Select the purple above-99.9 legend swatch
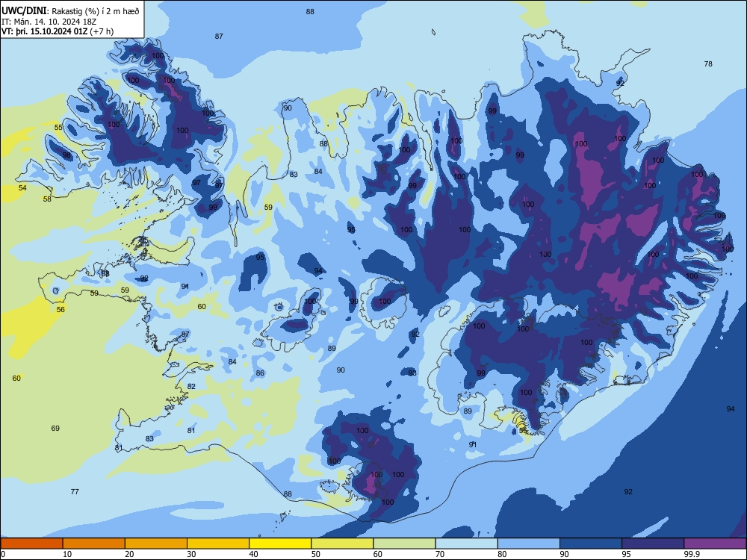 coord(715,544)
